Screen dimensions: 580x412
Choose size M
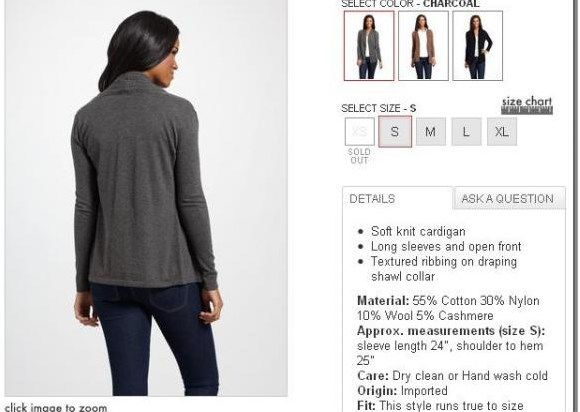(431, 132)
